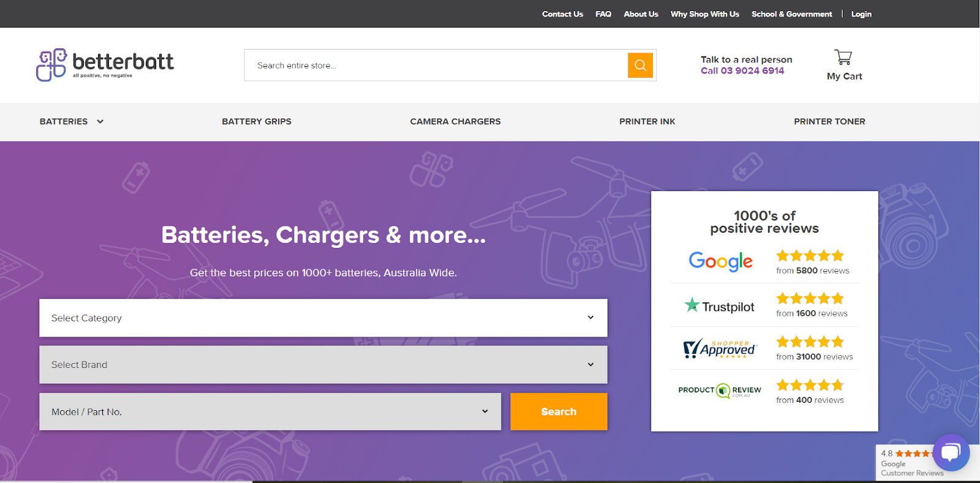
Task: Open the live chat bubble icon
Action: tap(951, 452)
